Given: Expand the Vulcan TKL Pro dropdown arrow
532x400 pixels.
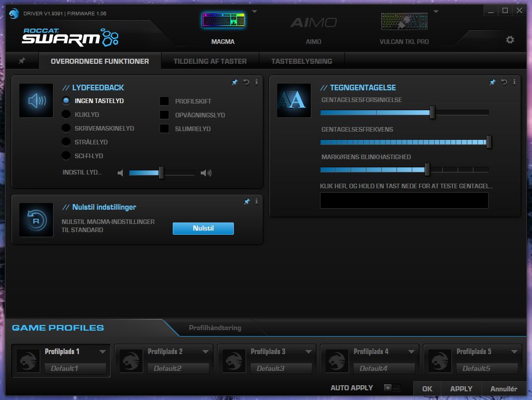Looking at the screenshot, I should point(436,12).
